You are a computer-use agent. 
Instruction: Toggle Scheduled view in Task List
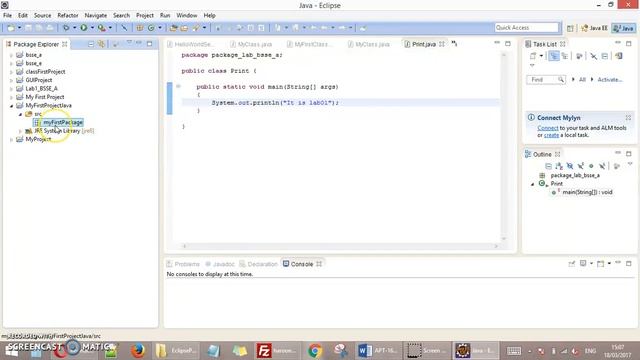[565, 56]
